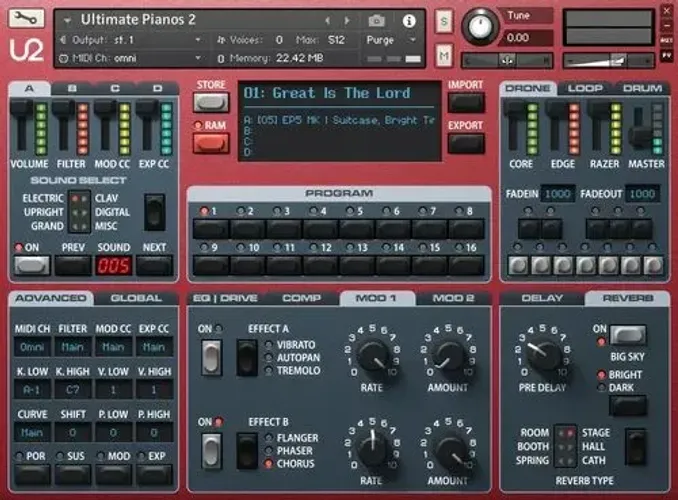The image size is (678, 500).
Task: Open the wrench settings icon
Action: (26, 18)
